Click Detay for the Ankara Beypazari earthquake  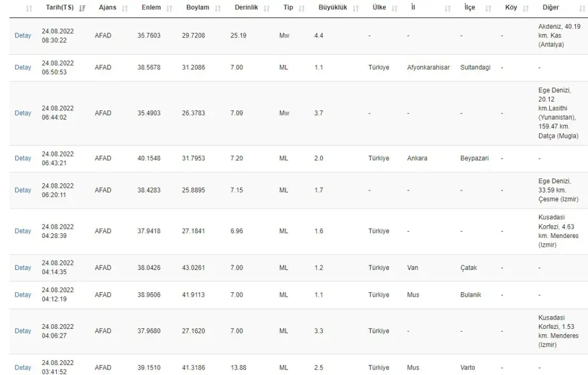point(23,158)
